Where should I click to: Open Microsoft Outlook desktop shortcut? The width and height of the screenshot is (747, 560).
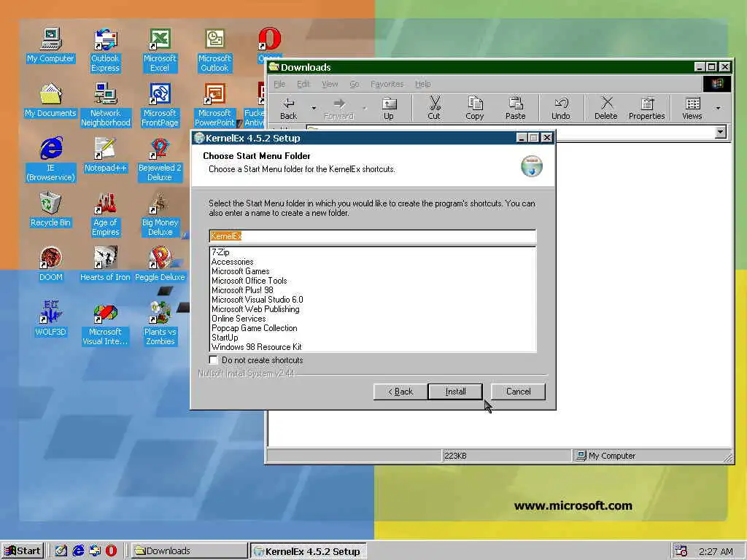pos(214,50)
